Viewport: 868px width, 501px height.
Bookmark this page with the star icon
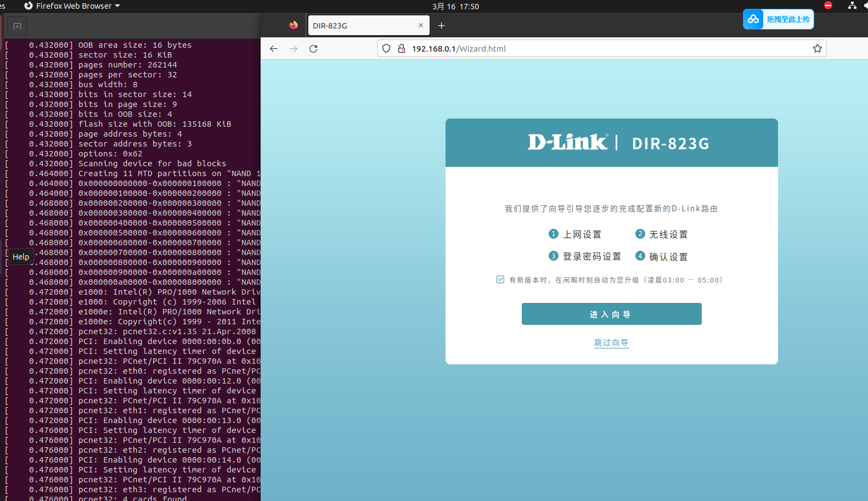818,48
